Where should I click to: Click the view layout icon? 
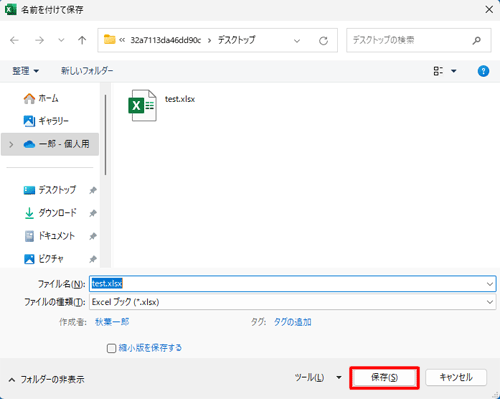[438, 71]
